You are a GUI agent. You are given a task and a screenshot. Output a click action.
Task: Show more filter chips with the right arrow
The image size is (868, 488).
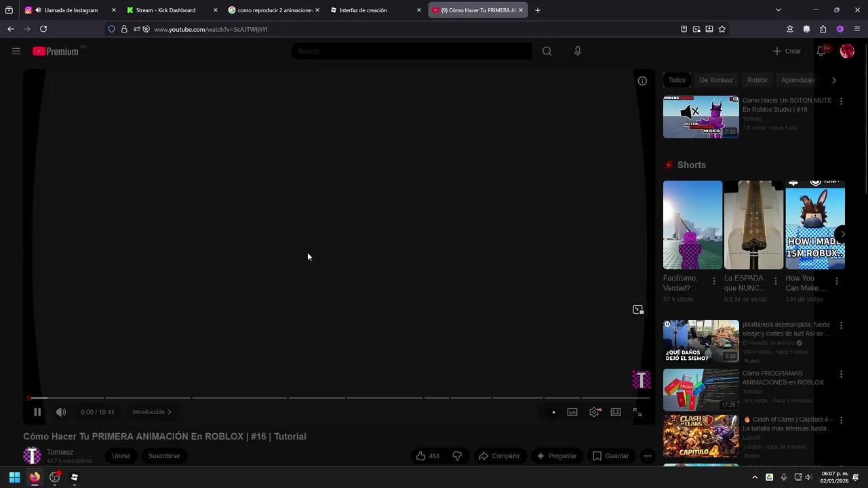tap(834, 80)
